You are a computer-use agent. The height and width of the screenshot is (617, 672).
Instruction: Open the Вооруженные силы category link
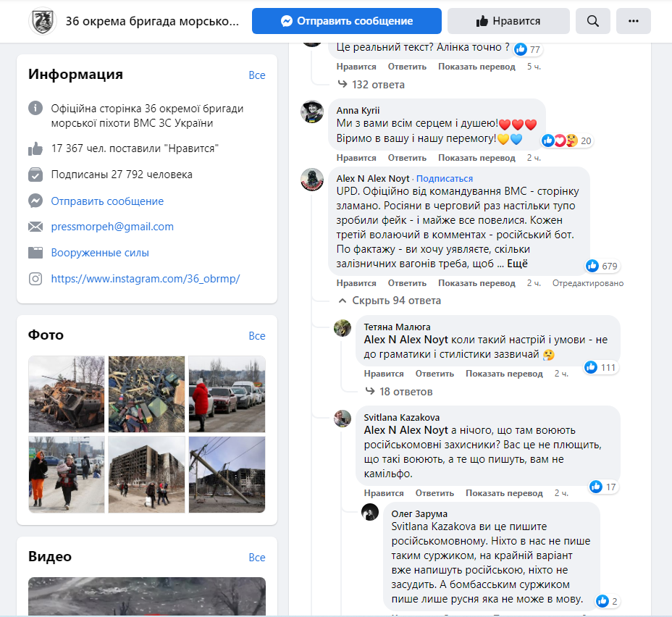click(100, 253)
